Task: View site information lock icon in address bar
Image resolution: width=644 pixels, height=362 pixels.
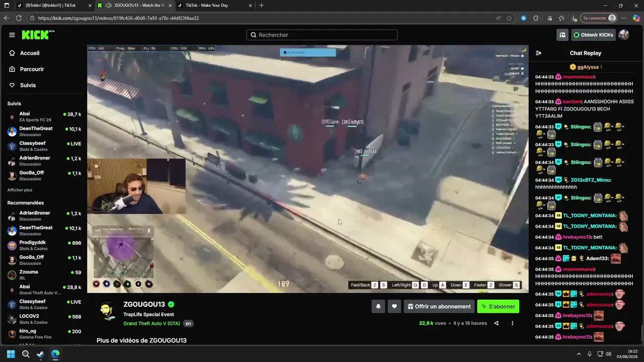Action: [32, 18]
